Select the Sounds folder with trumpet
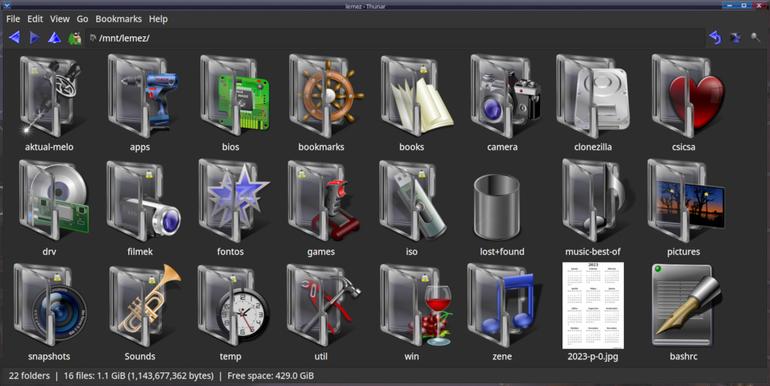Viewport: 770px width, 386px height. point(144,305)
